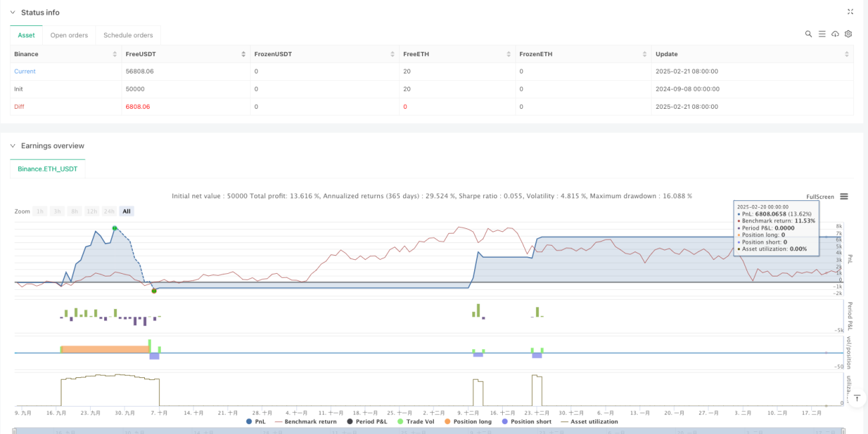Viewport: 868px width, 434px height.
Task: Click the cloud download icon
Action: tap(835, 34)
